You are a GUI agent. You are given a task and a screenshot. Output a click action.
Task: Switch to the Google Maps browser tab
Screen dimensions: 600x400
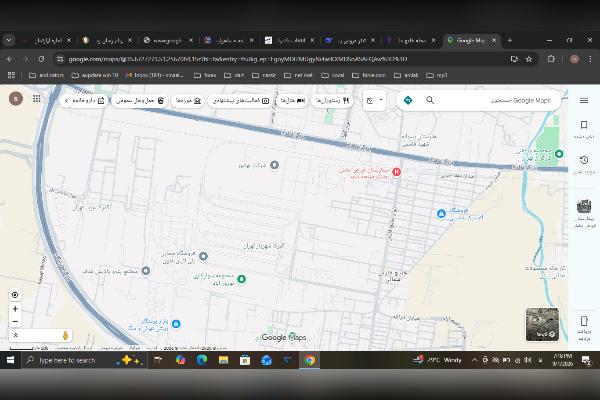click(473, 40)
